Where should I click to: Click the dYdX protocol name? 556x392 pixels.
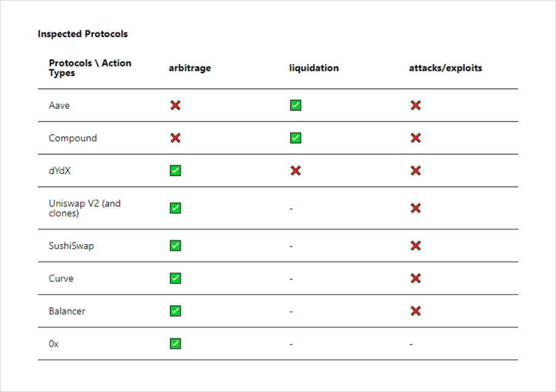tap(60, 171)
